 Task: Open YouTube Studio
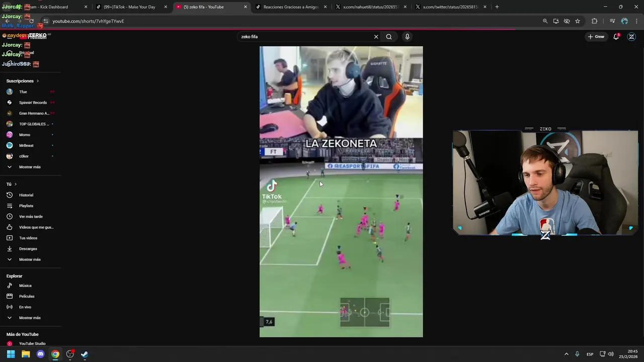point(30,344)
